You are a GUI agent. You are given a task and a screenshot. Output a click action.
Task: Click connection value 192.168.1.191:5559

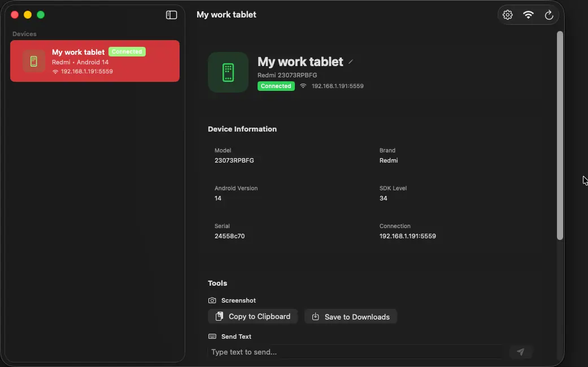click(408, 236)
